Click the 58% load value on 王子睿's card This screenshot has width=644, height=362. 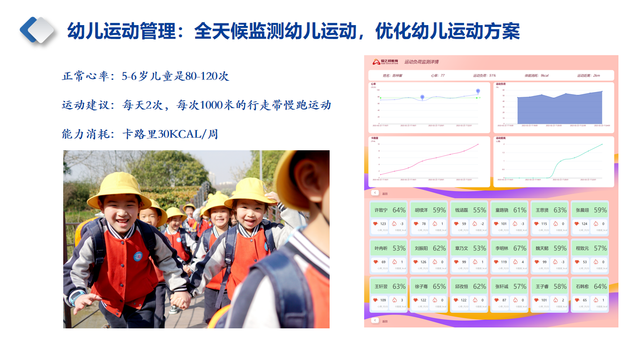point(560,286)
